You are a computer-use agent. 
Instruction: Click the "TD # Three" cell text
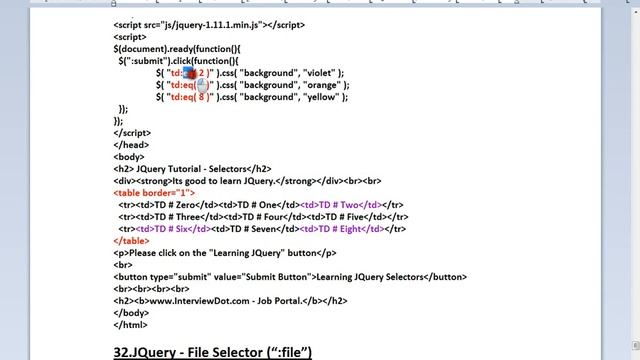(x=177, y=217)
